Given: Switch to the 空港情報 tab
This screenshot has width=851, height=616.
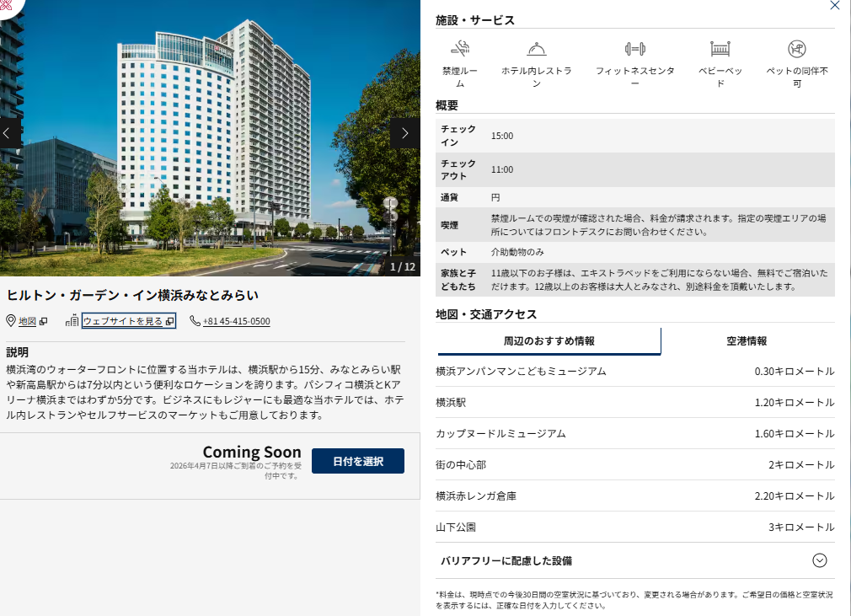Looking at the screenshot, I should click(747, 340).
